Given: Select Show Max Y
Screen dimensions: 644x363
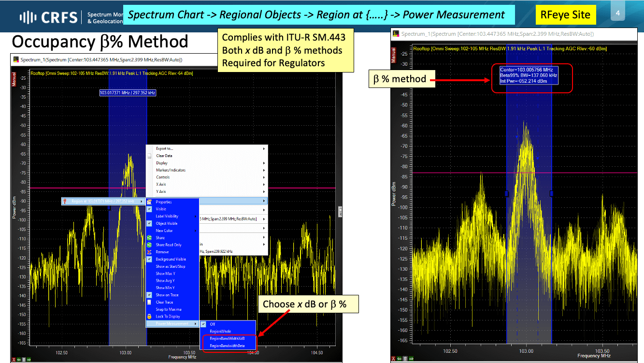Looking at the screenshot, I should click(x=172, y=274).
